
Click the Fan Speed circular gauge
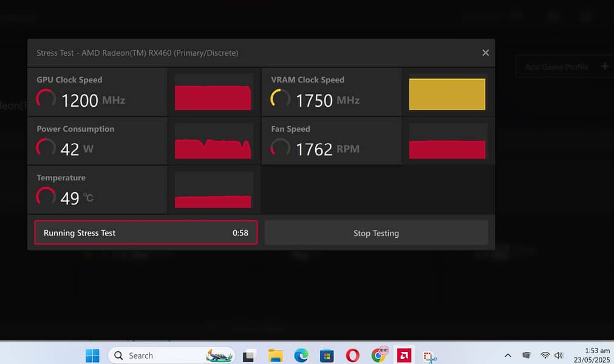(x=281, y=147)
